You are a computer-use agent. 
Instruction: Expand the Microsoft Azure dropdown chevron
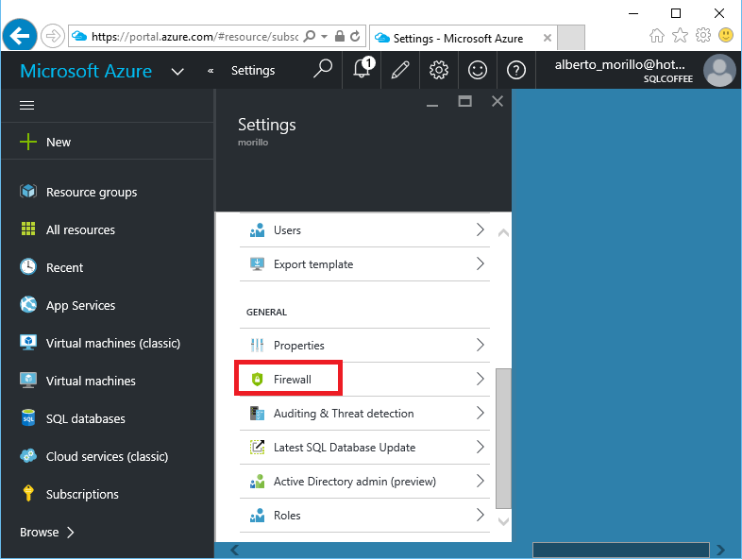[177, 72]
